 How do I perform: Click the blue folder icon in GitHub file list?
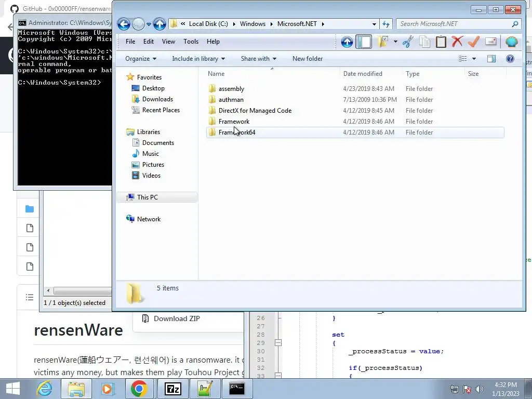tap(30, 209)
